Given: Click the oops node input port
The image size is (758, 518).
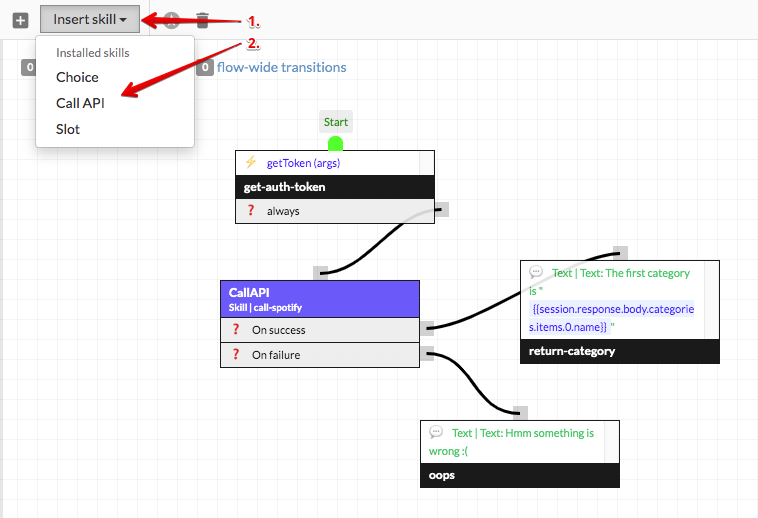Looking at the screenshot, I should [x=520, y=413].
